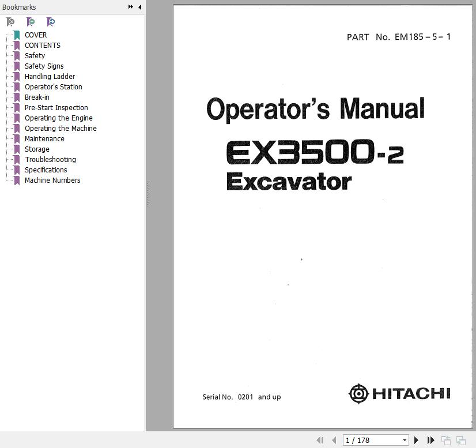
Task: Go to the next page
Action: [x=416, y=440]
